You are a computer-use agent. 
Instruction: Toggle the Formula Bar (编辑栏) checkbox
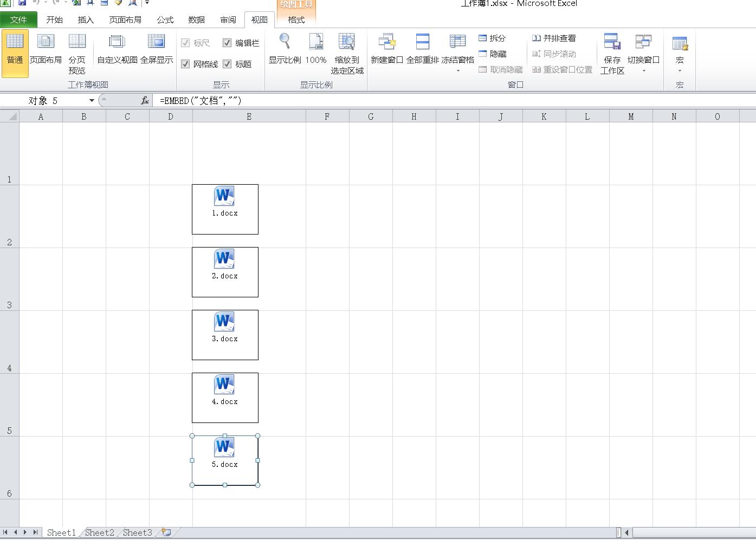[x=227, y=43]
